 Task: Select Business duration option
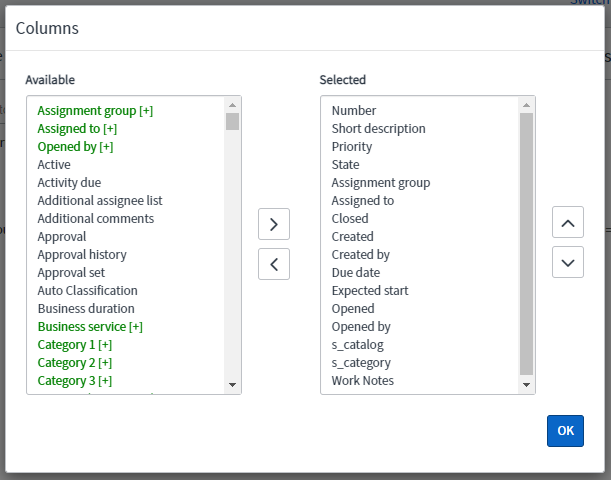point(86,308)
